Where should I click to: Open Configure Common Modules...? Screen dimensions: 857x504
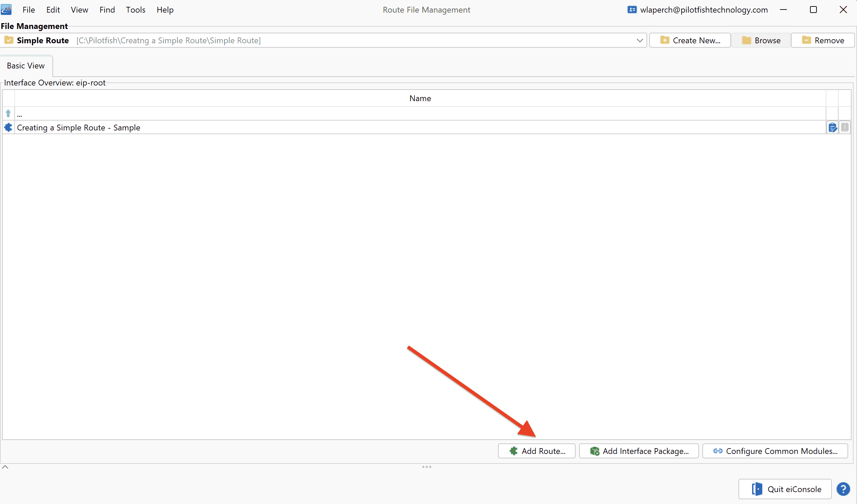775,451
